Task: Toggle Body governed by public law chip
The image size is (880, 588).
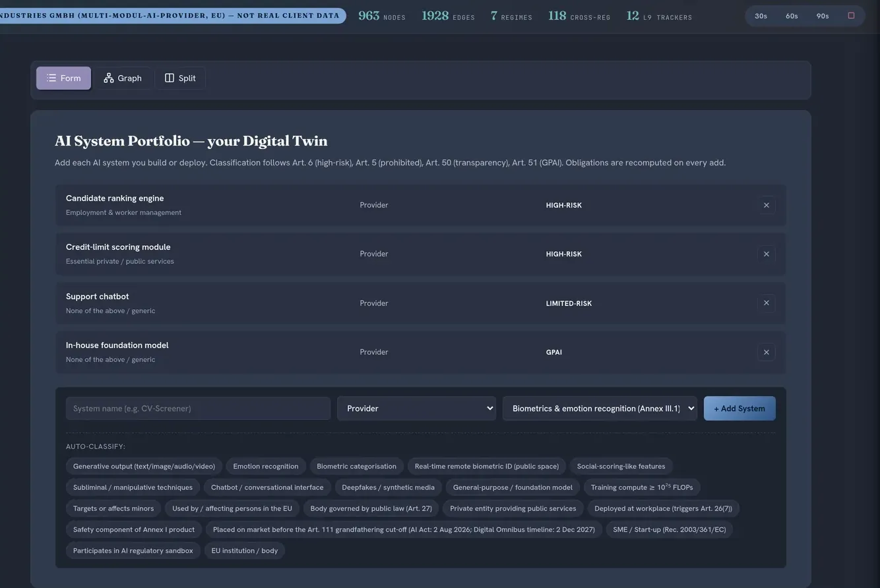Action: click(371, 508)
